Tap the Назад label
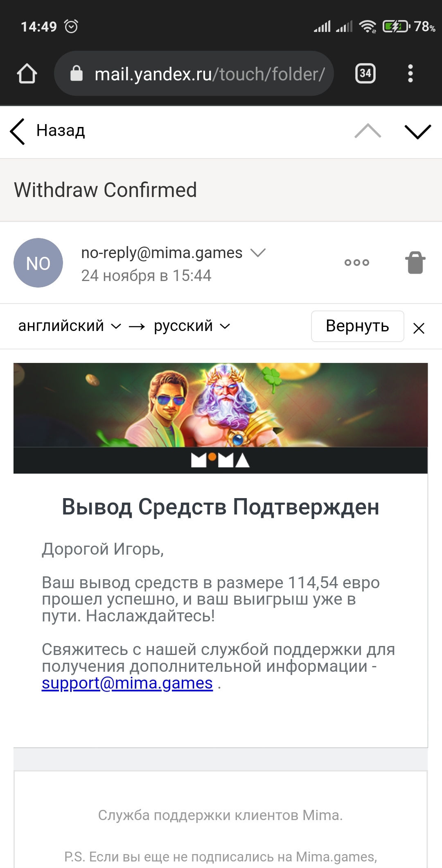442x868 pixels. coord(61,130)
